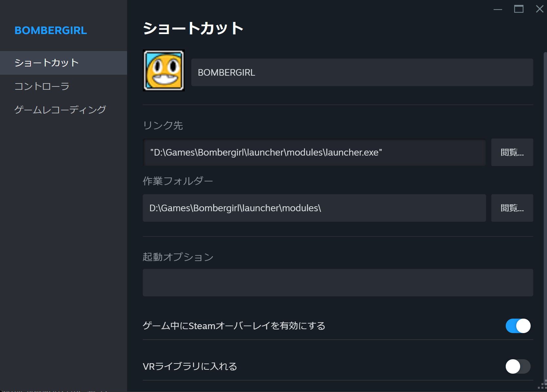
Task: Close the properties window
Action: pos(539,9)
